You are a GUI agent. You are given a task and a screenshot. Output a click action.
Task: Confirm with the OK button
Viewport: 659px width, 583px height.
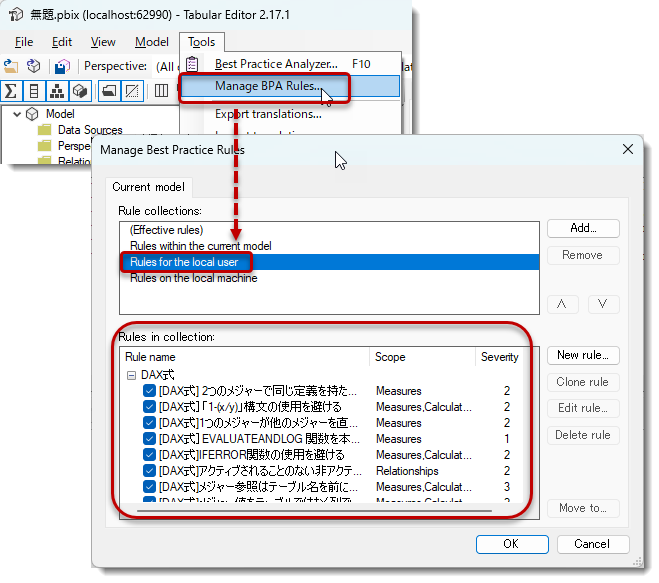click(512, 544)
